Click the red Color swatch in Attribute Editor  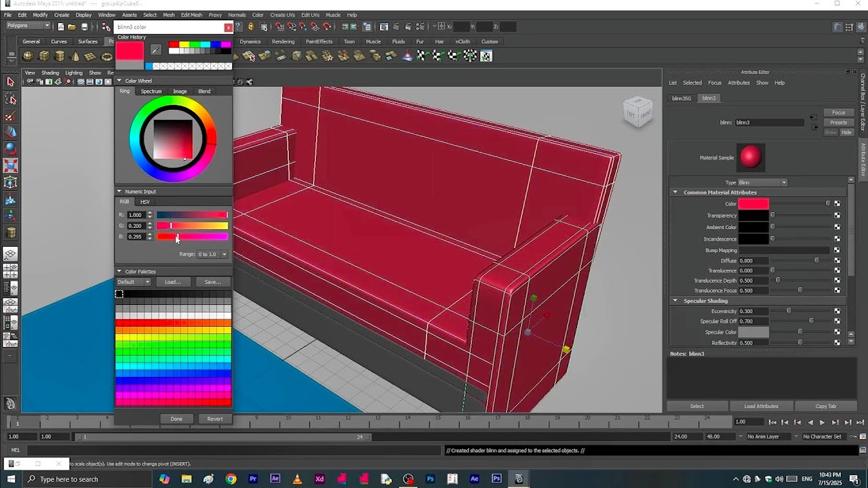(753, 203)
